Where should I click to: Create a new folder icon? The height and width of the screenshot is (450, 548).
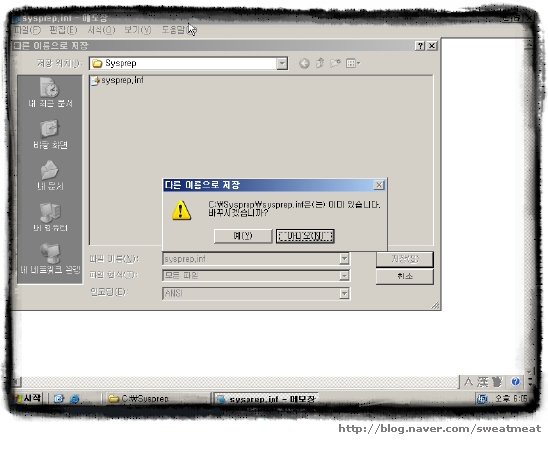(335, 64)
